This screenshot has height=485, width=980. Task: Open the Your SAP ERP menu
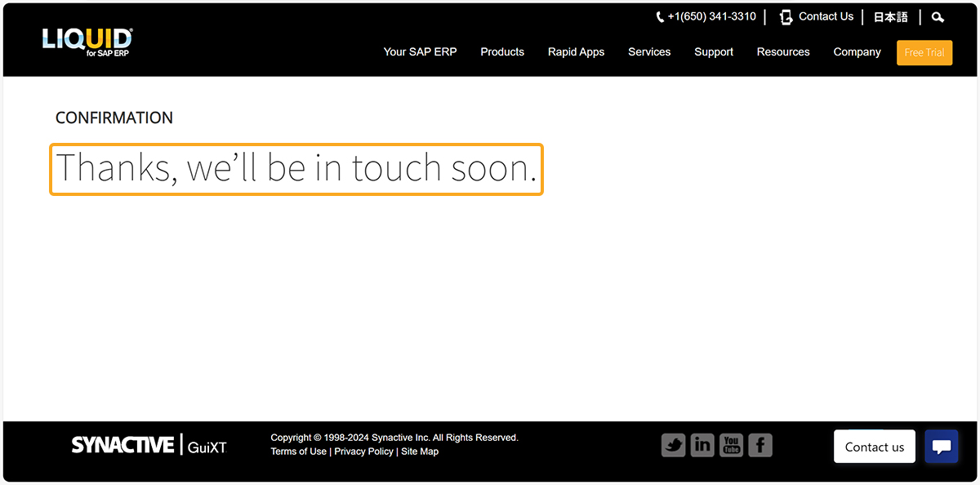[x=420, y=52]
